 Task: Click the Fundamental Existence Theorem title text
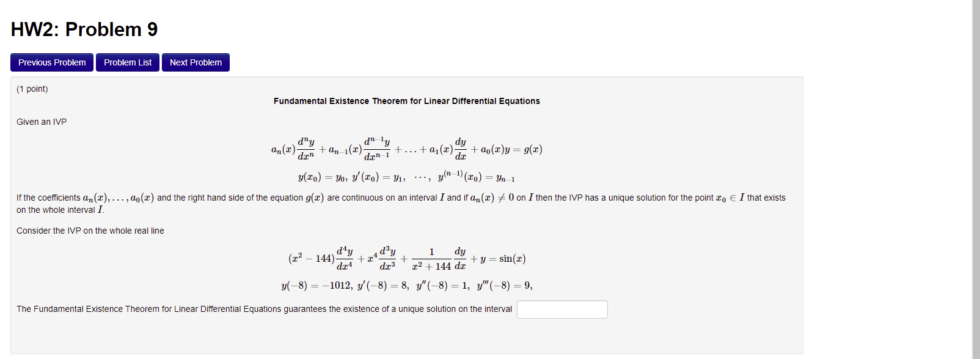(406, 101)
